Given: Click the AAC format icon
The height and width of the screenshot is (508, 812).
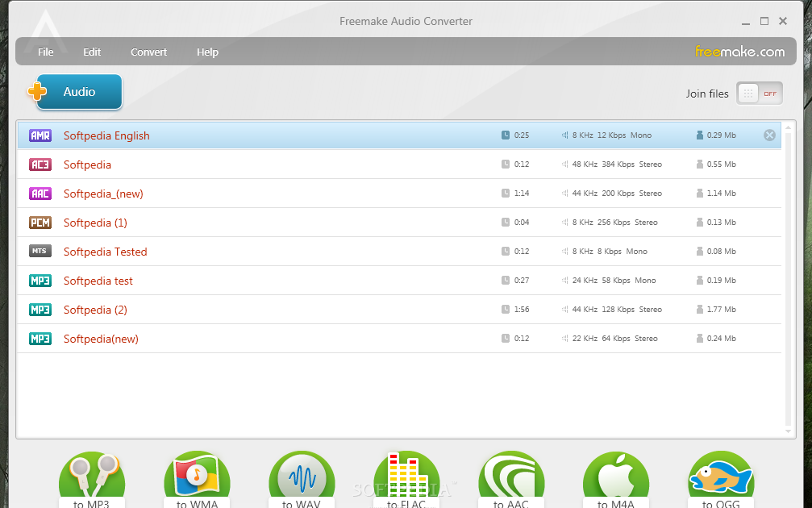Looking at the screenshot, I should pos(40,194).
